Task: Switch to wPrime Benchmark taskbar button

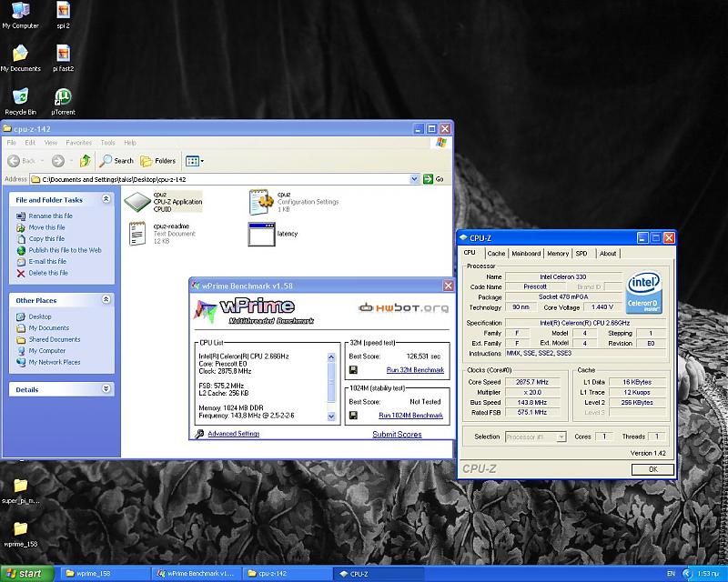Action: coord(197,574)
